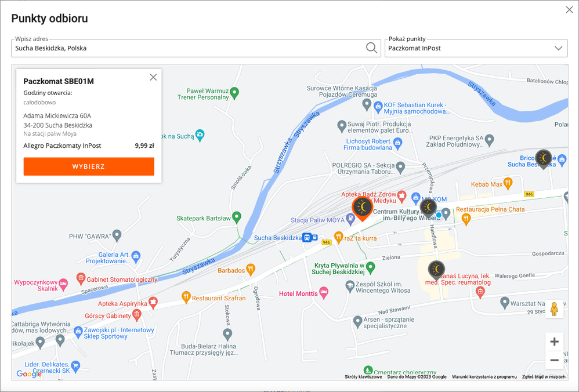Click the Street View pegman icon
The height and width of the screenshot is (392, 579).
[x=554, y=309]
